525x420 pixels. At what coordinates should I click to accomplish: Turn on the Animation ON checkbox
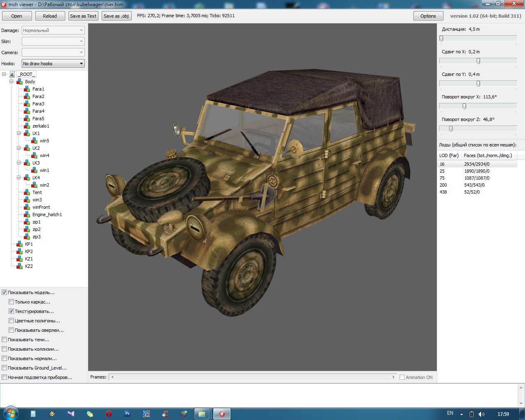[402, 377]
